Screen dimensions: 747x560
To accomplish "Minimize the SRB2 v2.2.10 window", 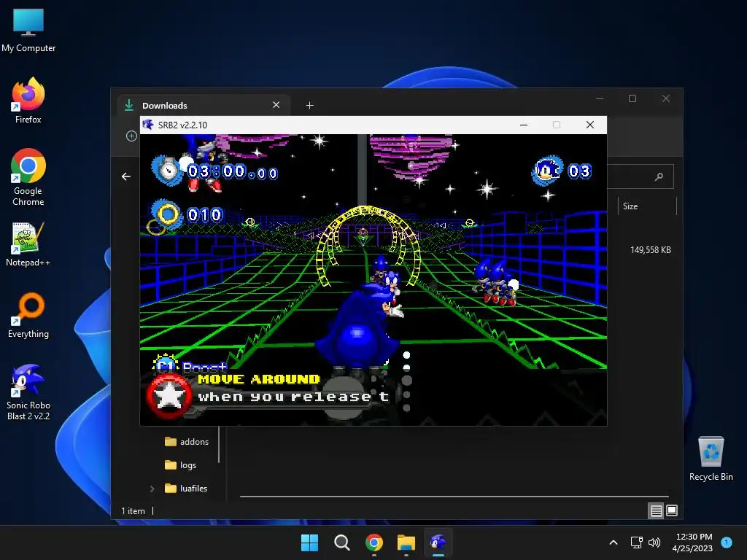I will click(524, 125).
